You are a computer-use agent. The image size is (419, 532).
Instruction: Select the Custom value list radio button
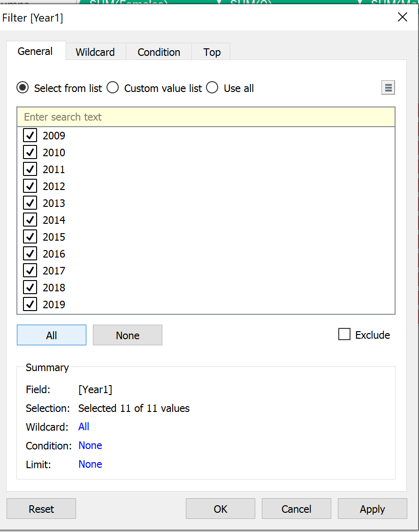[x=113, y=88]
